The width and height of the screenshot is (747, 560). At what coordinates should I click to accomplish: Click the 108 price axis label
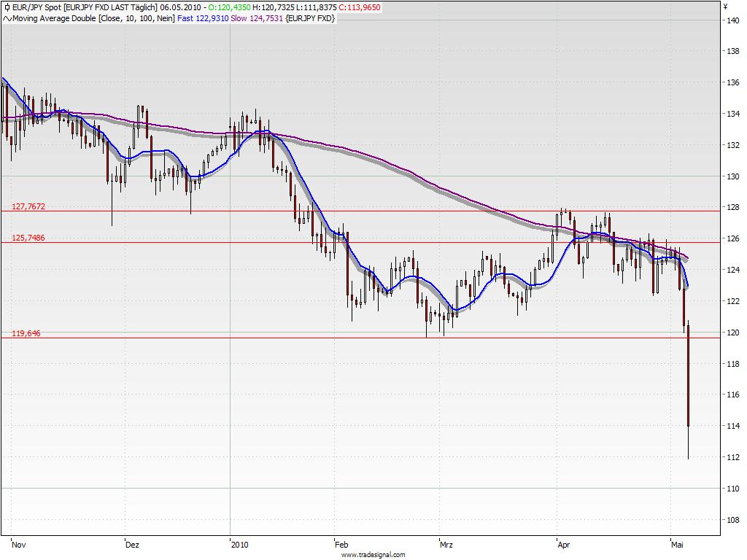pyautogui.click(x=733, y=521)
